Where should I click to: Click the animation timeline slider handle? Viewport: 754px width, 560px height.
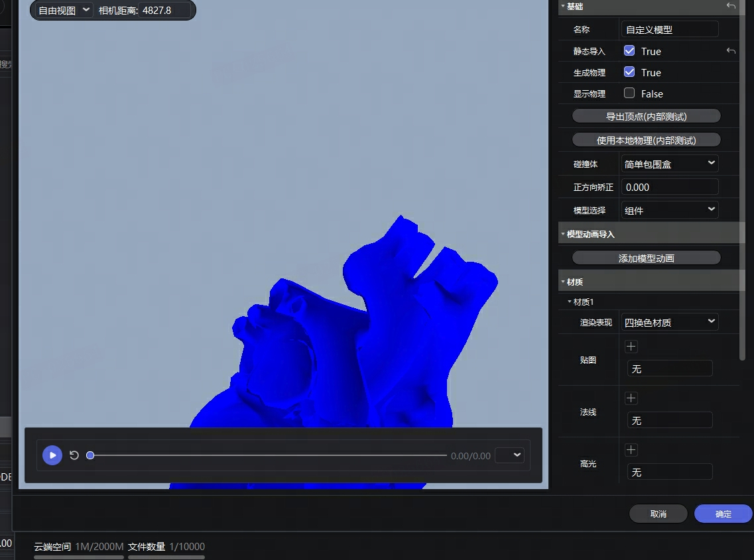[x=90, y=455]
